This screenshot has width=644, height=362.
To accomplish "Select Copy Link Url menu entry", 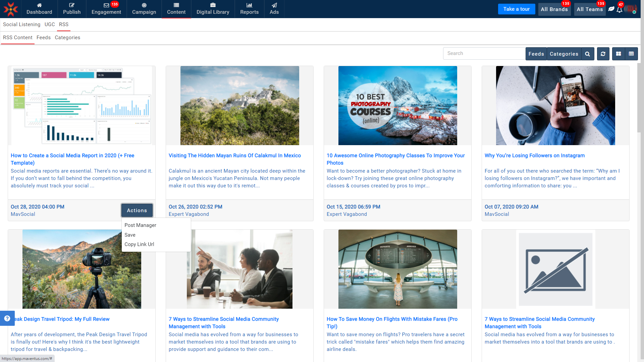I will click(x=139, y=244).
